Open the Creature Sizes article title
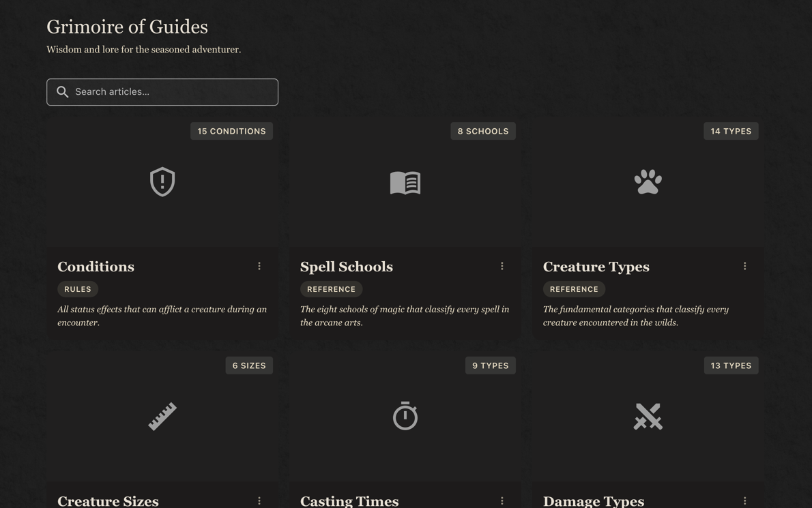The height and width of the screenshot is (508, 812). coord(108,500)
